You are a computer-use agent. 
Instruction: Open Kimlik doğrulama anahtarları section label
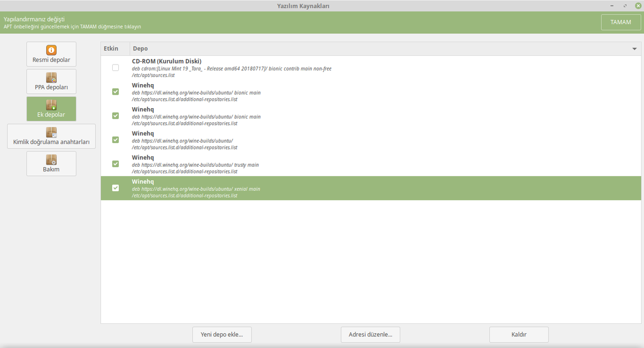51,142
